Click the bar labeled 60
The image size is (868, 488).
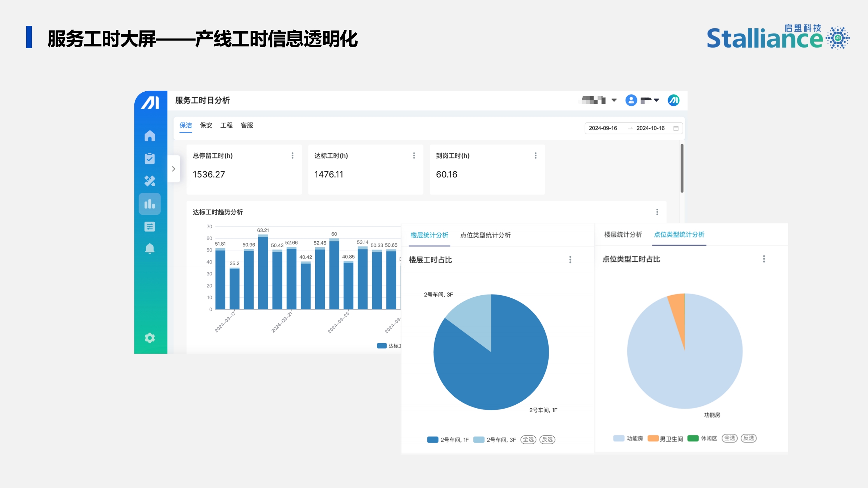pos(334,274)
